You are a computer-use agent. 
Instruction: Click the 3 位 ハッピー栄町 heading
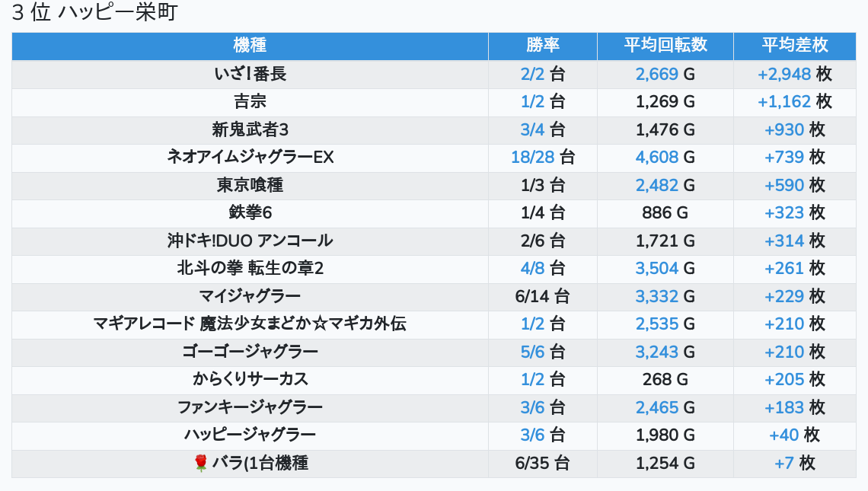coord(94,13)
